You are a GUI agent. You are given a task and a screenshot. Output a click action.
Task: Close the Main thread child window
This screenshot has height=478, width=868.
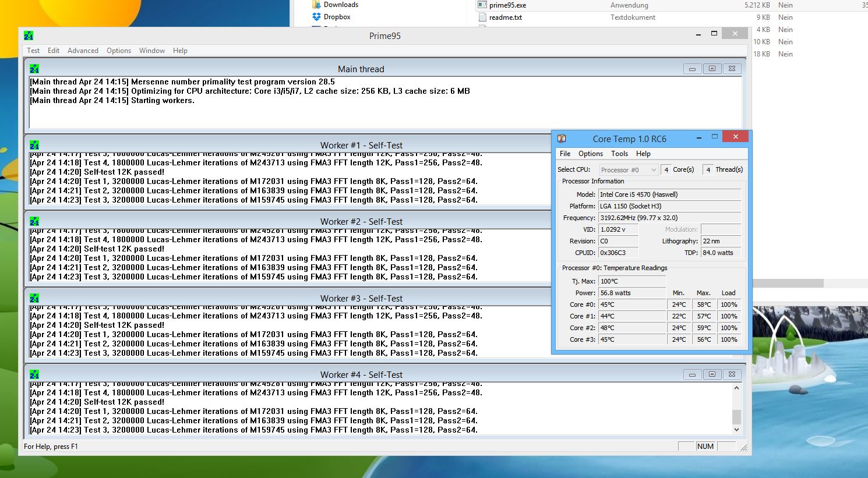732,69
